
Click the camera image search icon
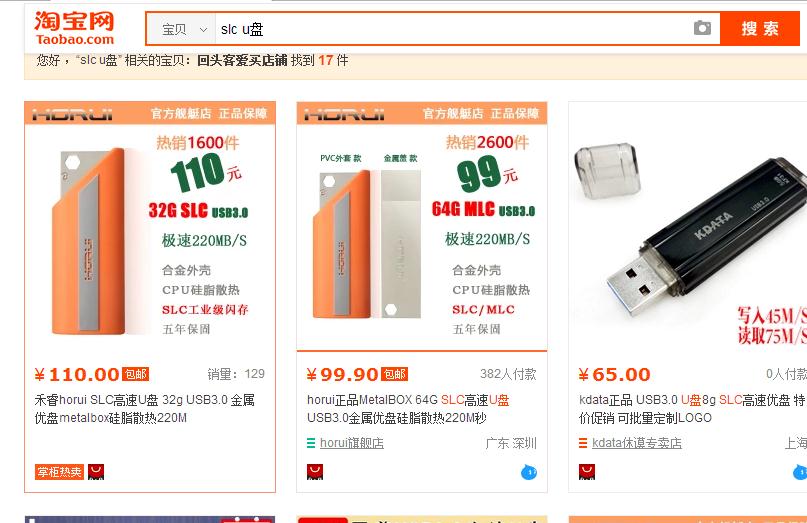(x=702, y=28)
